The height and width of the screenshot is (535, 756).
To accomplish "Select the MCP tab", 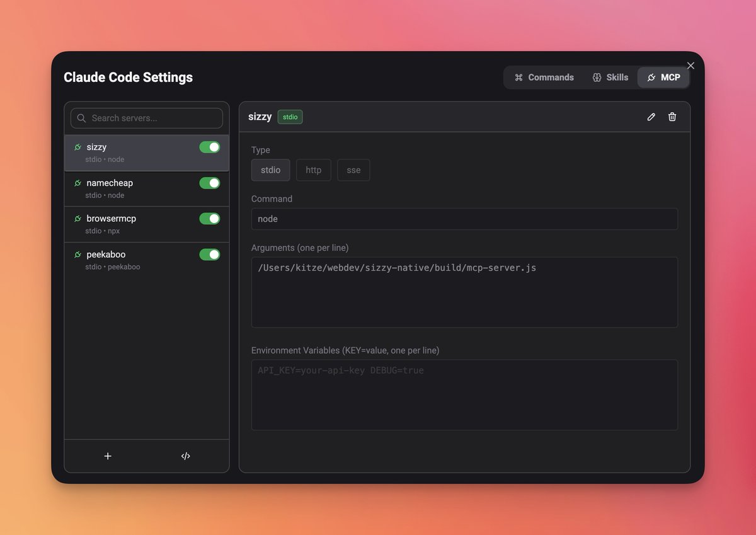I will [663, 78].
